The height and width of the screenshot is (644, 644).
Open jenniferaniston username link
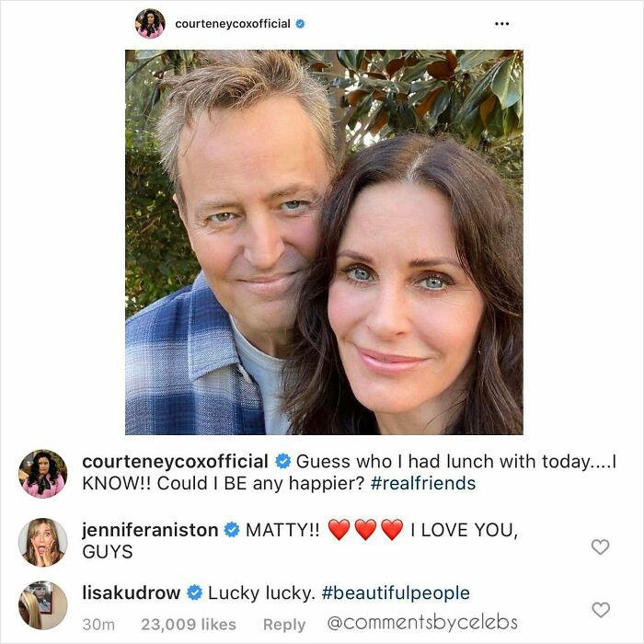(150, 529)
